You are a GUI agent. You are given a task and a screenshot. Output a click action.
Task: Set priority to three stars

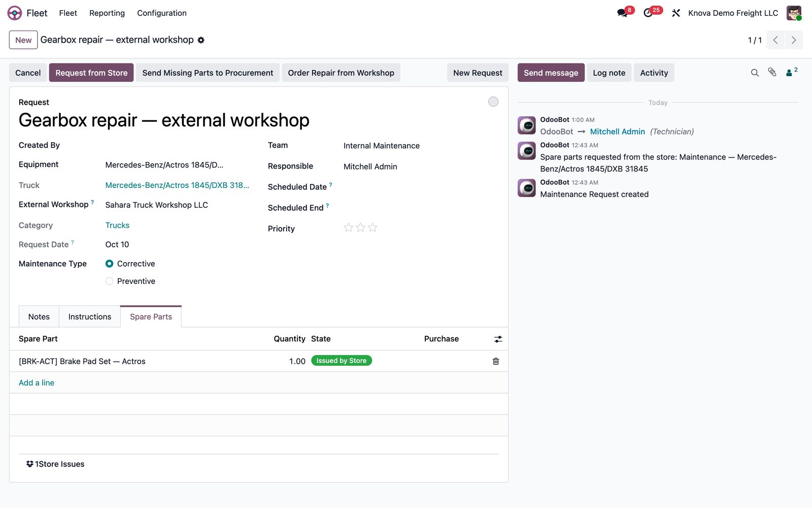[x=373, y=228]
